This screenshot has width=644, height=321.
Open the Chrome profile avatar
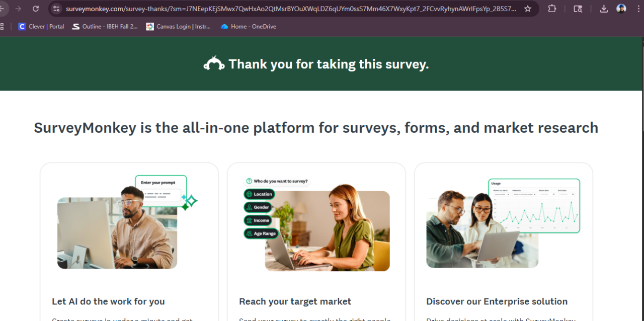click(621, 9)
